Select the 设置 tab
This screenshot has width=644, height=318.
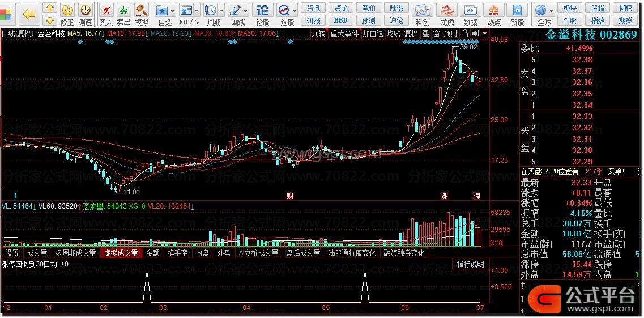click(x=12, y=253)
